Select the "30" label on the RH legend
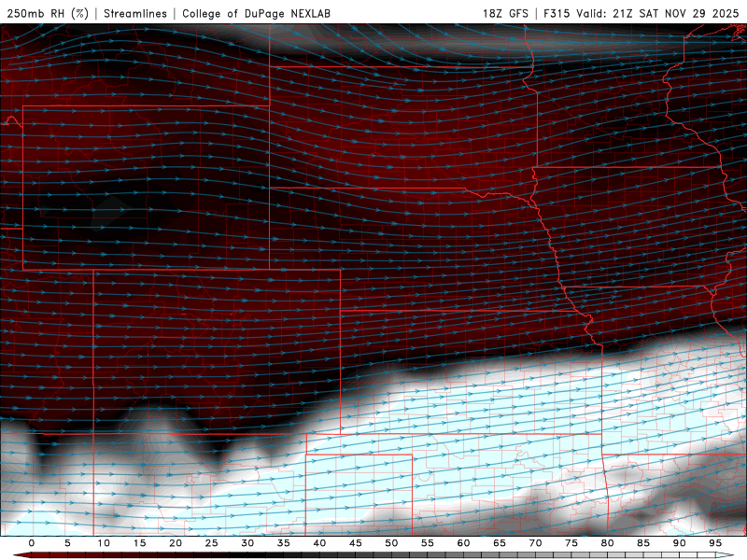Viewport: 747px width, 560px height. [x=247, y=543]
